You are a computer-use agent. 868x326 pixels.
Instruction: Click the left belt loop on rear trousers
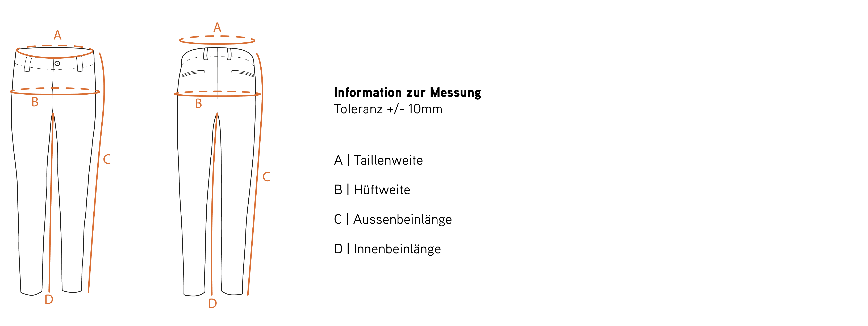point(206,54)
